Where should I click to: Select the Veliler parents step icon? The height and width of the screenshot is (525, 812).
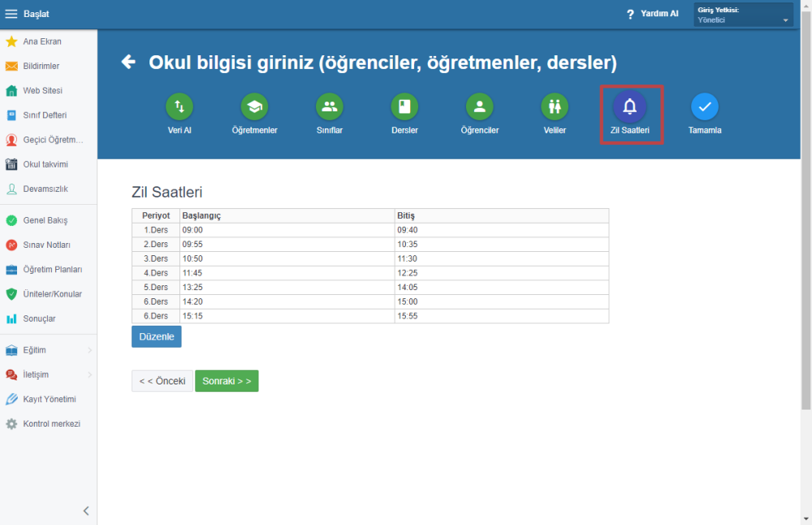tap(555, 106)
